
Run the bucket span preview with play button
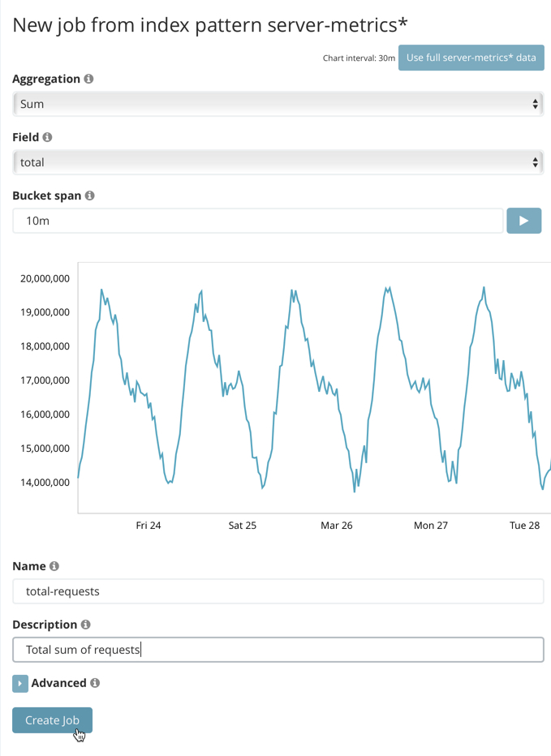(523, 220)
